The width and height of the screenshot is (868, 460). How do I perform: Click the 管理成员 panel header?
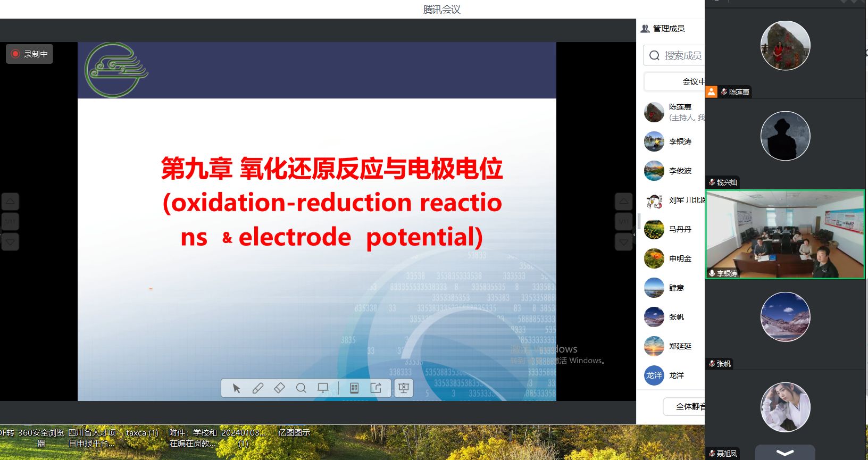point(668,29)
